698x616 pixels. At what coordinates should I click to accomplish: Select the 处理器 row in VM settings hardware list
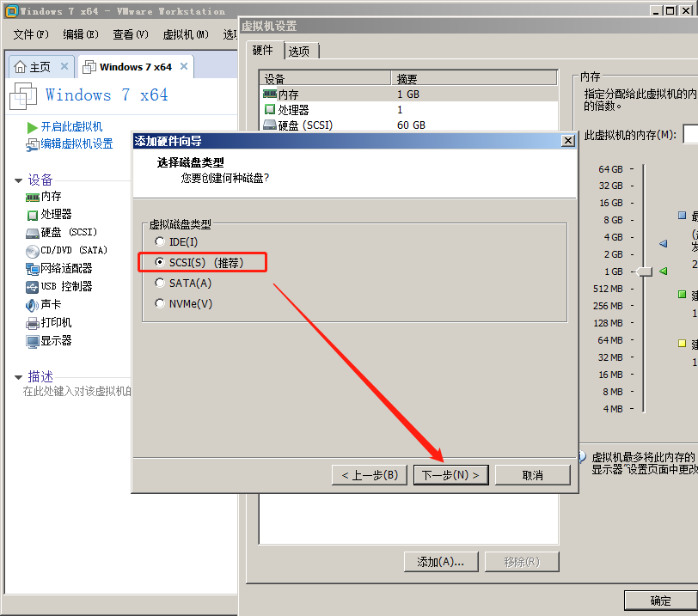point(408,109)
